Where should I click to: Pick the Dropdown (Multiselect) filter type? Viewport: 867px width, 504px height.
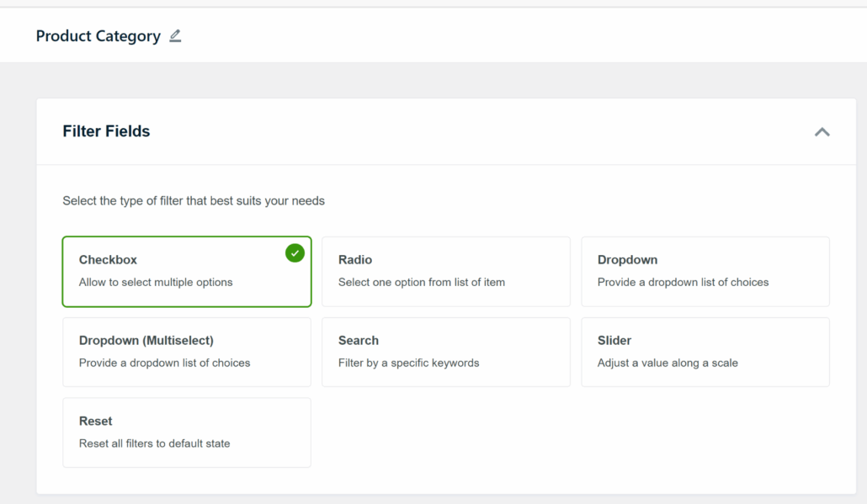[x=187, y=352]
